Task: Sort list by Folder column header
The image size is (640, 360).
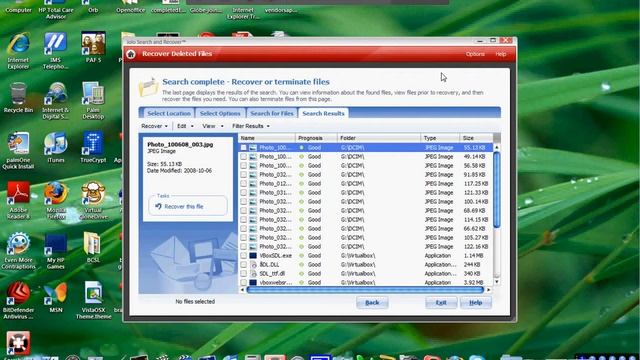Action: point(379,138)
